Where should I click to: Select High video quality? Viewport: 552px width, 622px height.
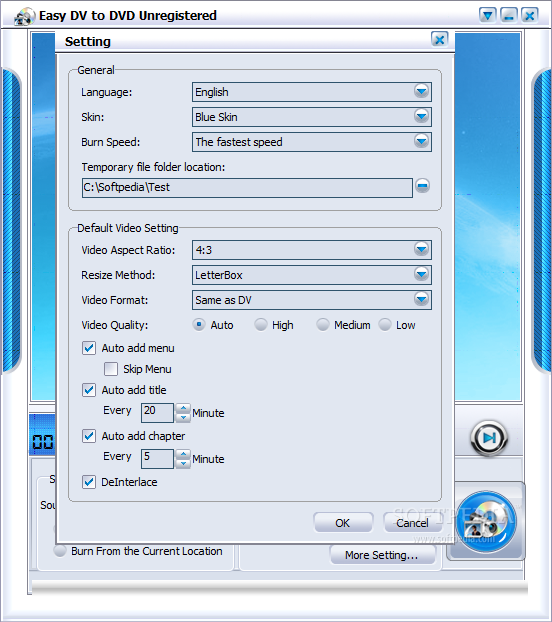point(261,325)
